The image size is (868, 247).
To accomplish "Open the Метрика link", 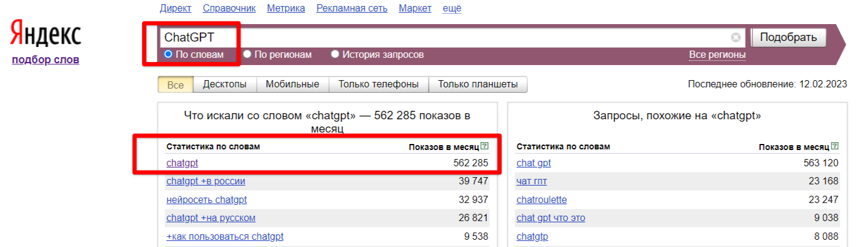I will click(x=286, y=8).
